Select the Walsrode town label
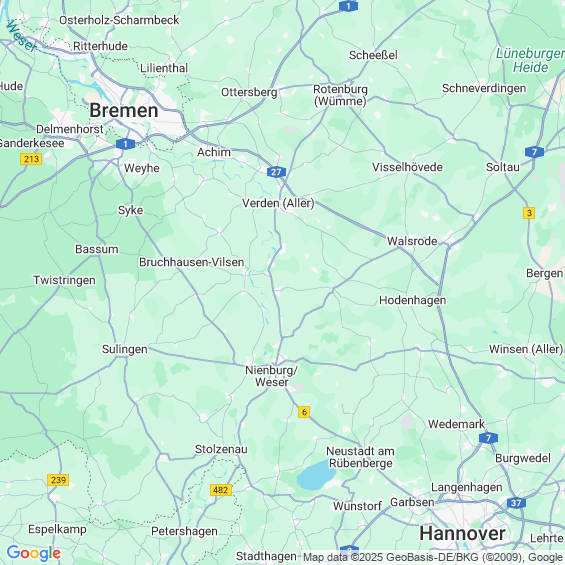The height and width of the screenshot is (565, 565). (412, 241)
